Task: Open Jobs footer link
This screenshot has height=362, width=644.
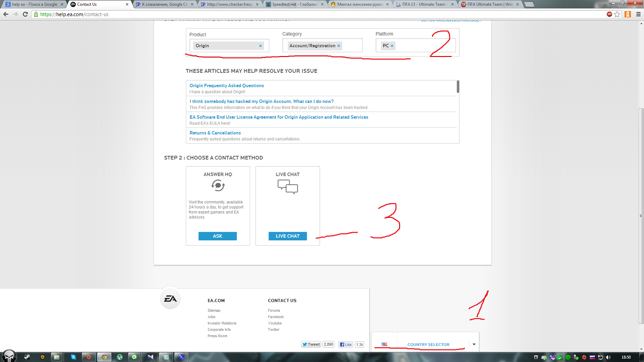Action: click(x=211, y=317)
